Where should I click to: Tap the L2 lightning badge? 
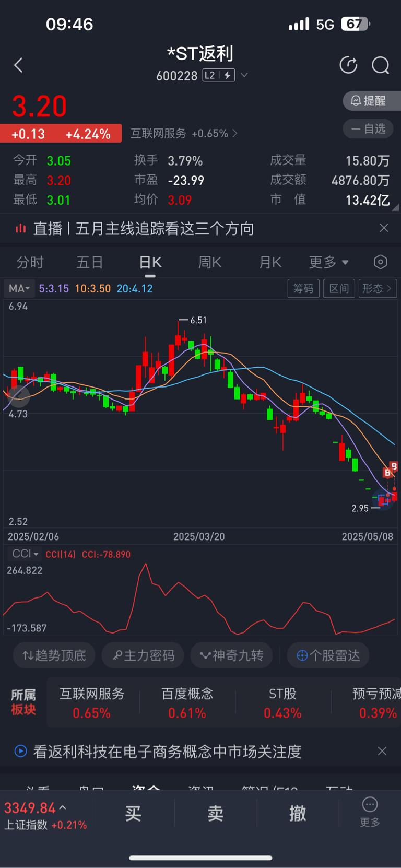(x=219, y=75)
